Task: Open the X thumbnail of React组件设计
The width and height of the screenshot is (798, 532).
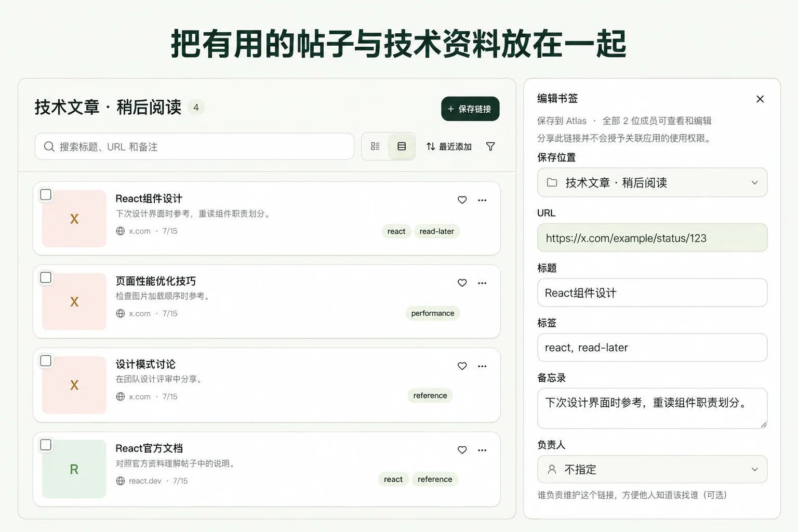Action: pos(74,219)
